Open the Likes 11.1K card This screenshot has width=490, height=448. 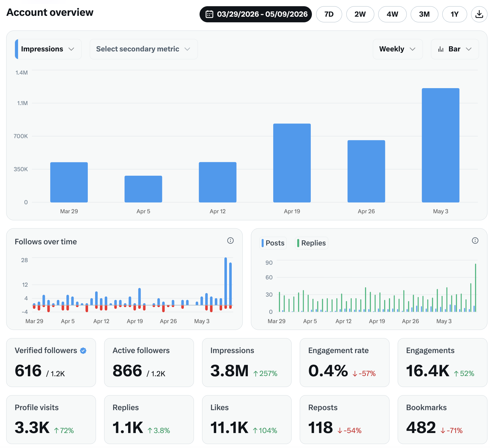coord(247,419)
